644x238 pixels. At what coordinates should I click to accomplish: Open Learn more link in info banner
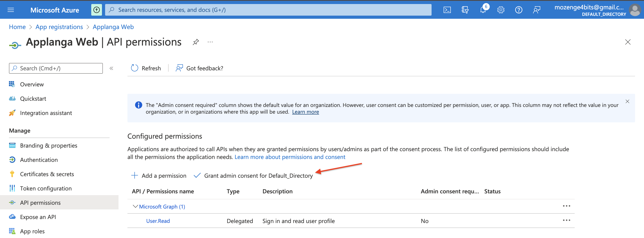[x=305, y=112]
